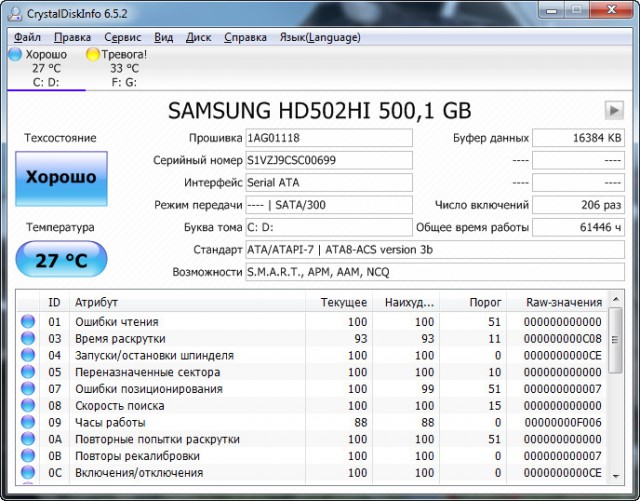
Task: Select the Повторы рекалибровки attribute
Action: pyautogui.click(x=312, y=456)
